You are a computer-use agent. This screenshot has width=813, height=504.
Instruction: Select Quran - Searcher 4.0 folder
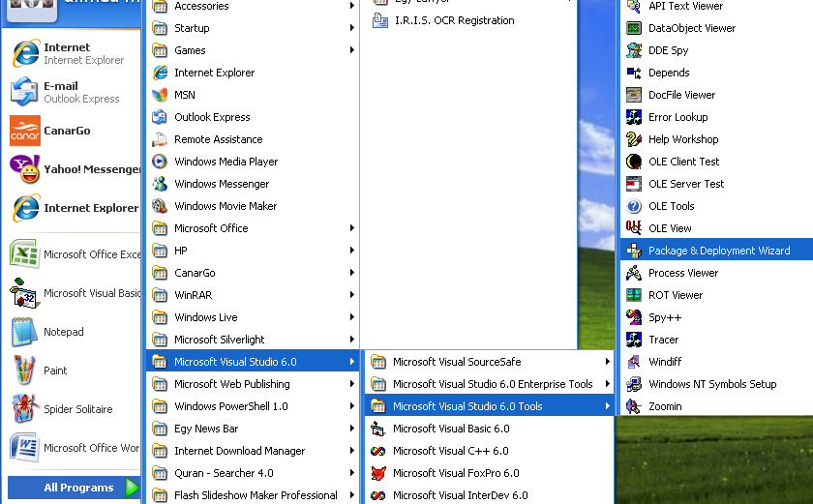pos(253,473)
